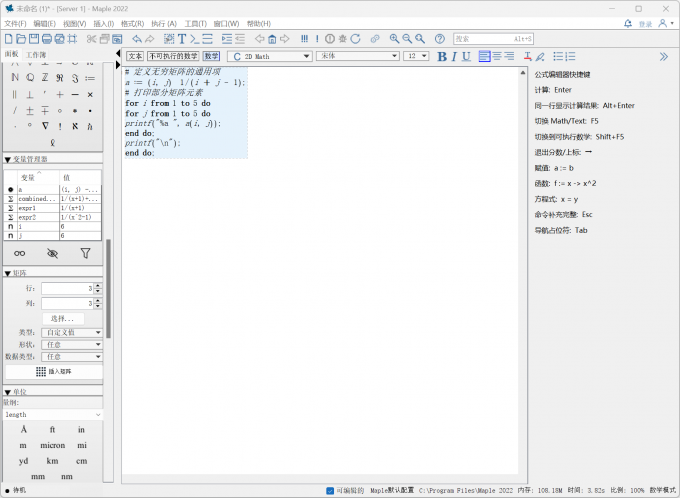
Task: Switch to the 面板 tab
Action: point(12,54)
